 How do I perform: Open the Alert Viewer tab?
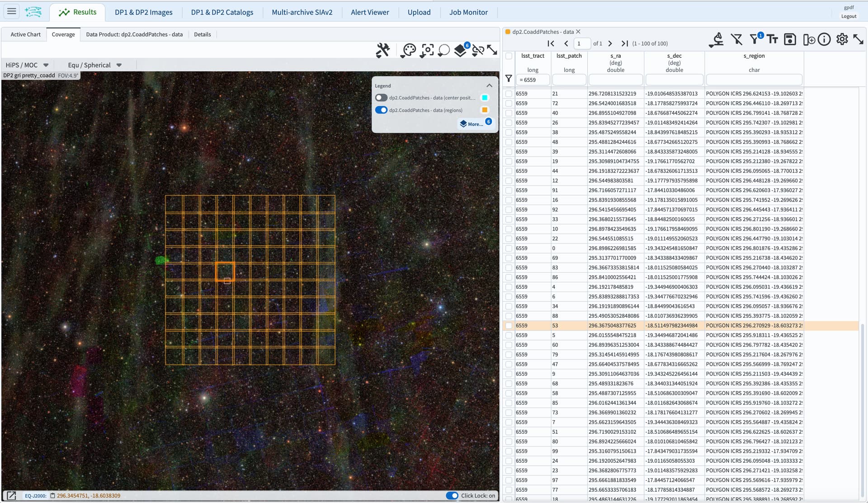coord(370,12)
